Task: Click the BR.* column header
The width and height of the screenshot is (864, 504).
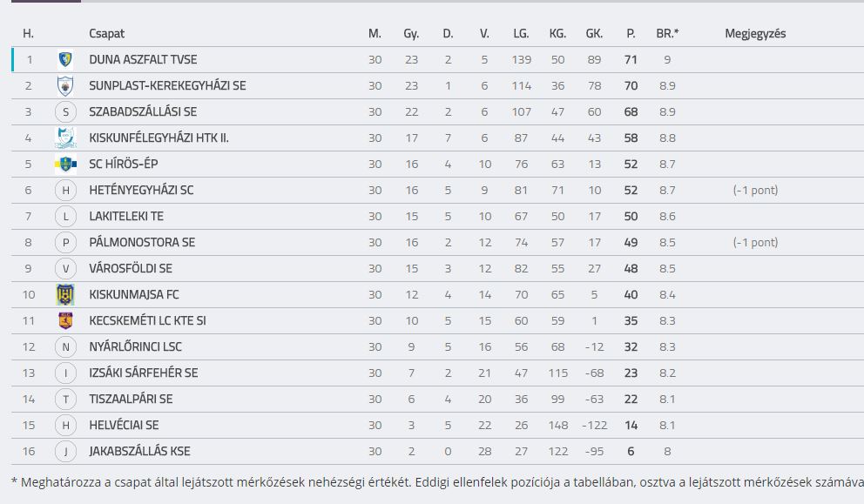Action: (667, 34)
